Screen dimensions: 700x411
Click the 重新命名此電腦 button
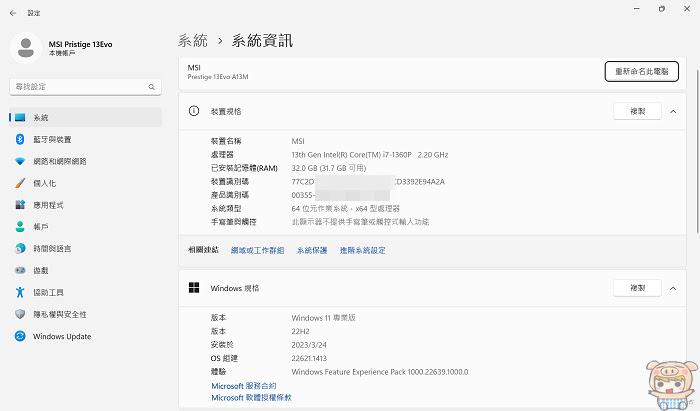[642, 71]
